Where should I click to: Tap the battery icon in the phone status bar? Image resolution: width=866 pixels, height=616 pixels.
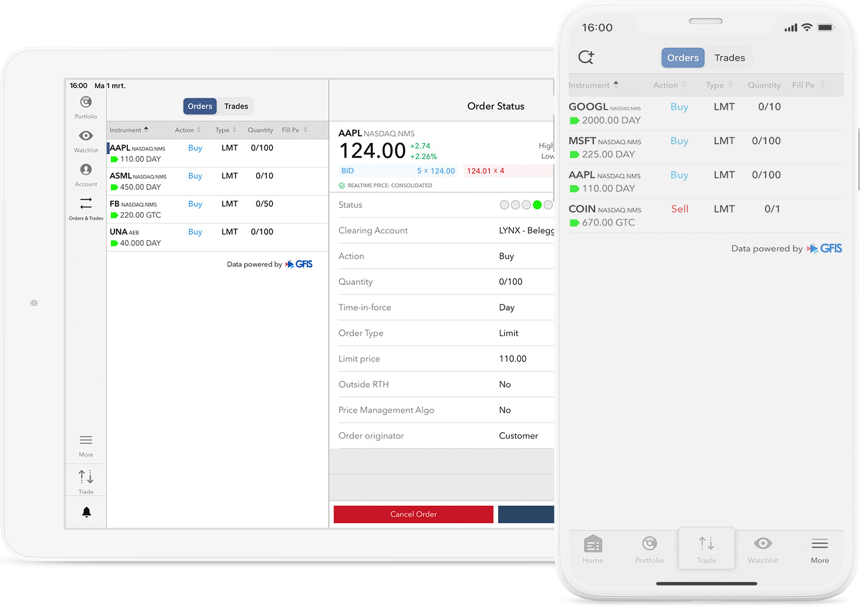point(826,27)
